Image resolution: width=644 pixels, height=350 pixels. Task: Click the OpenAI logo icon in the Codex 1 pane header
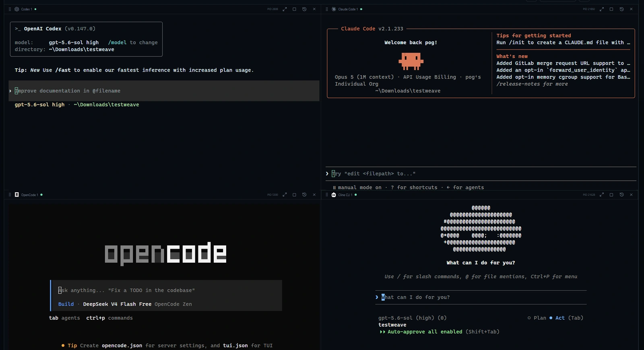tap(17, 9)
